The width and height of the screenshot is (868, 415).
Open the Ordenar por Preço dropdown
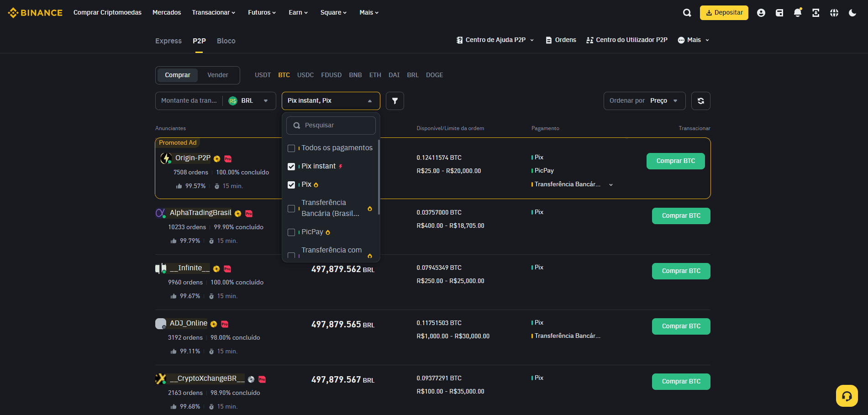[x=645, y=101]
